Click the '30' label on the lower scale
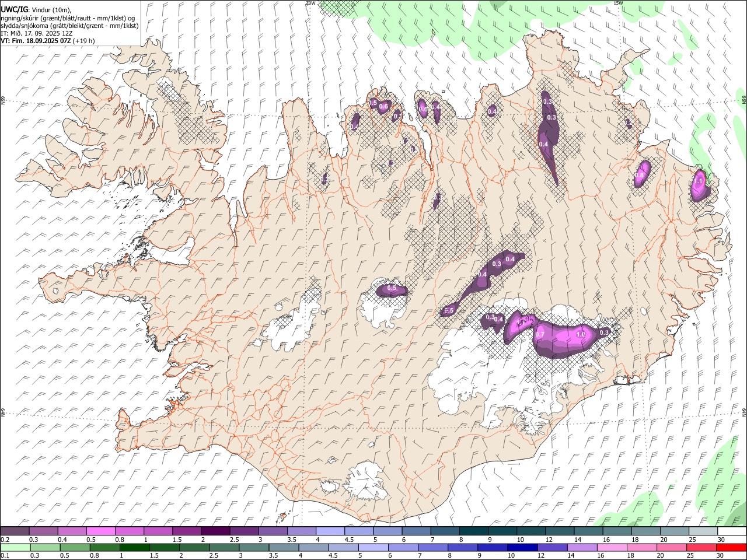The height and width of the screenshot is (560, 747). click(721, 556)
